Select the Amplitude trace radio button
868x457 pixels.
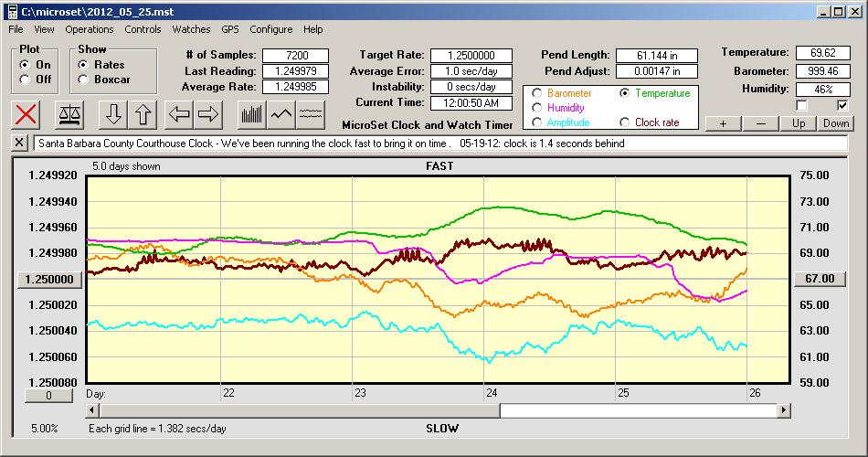pos(536,122)
